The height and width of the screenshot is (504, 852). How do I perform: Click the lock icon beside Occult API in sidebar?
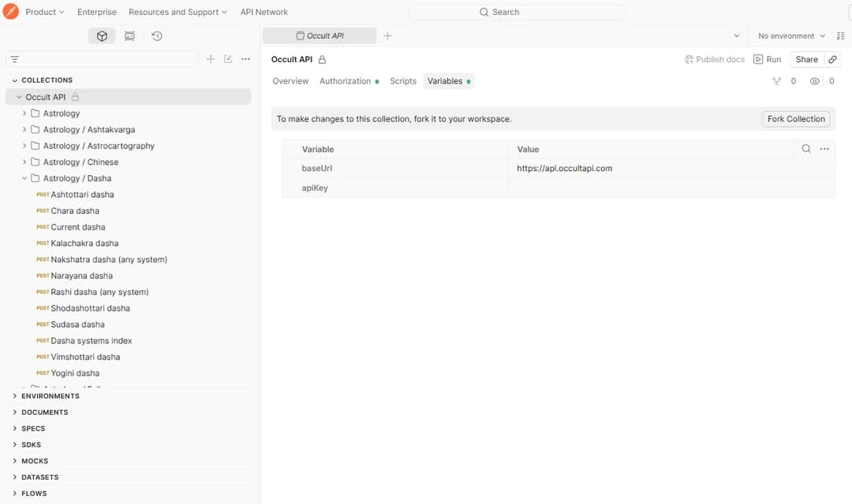[76, 97]
